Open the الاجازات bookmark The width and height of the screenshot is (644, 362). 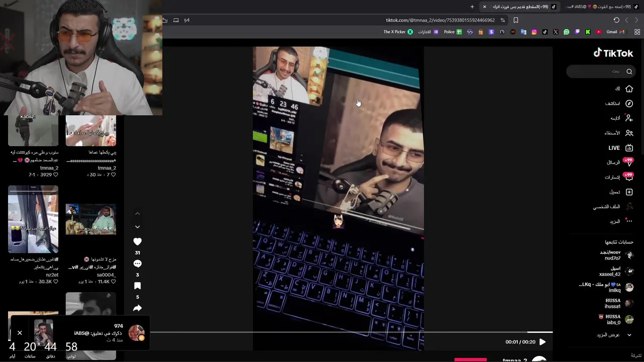coord(428,32)
